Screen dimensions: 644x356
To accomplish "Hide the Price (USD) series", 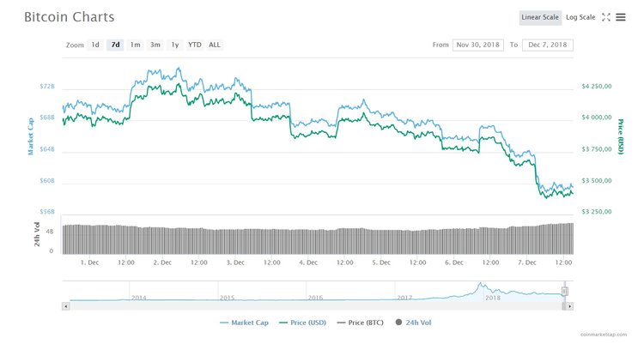I will tap(302, 323).
